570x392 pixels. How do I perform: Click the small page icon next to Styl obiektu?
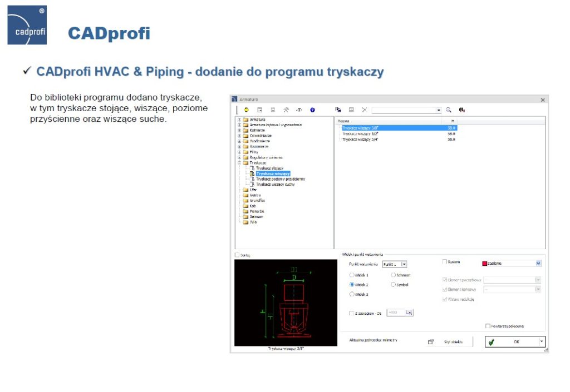tap(431, 341)
